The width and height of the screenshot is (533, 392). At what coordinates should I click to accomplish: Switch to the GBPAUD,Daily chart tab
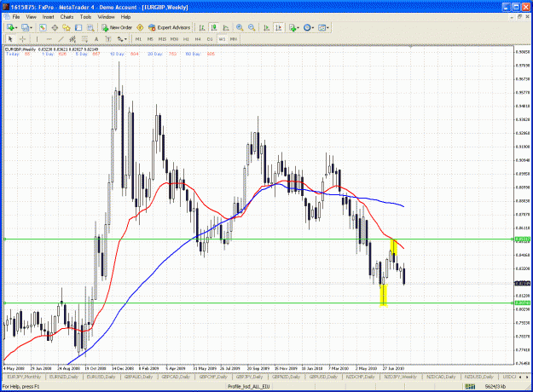138,377
